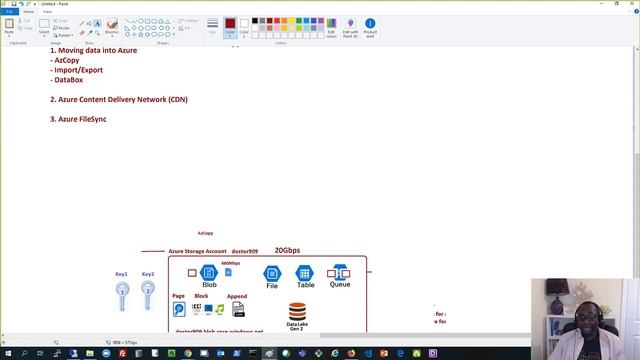Image resolution: width=640 pixels, height=360 pixels.
Task: Open the Paint help icon
Action: (636, 11)
